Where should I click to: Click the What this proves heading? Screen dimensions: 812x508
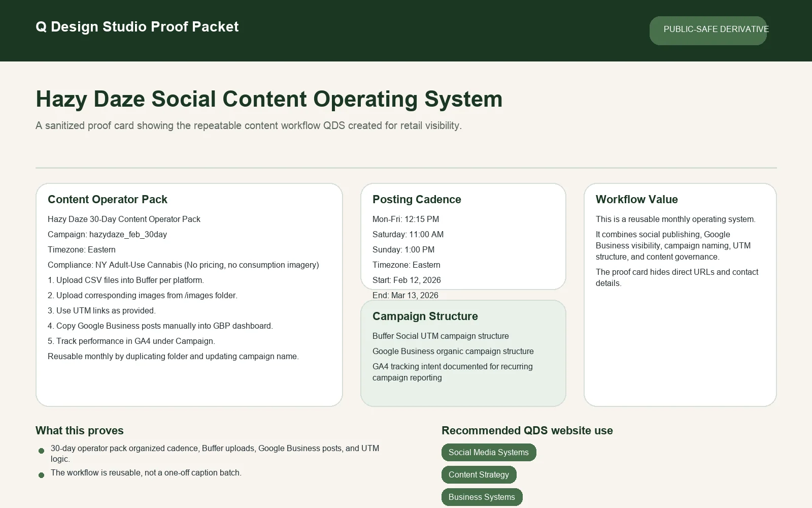[80, 430]
